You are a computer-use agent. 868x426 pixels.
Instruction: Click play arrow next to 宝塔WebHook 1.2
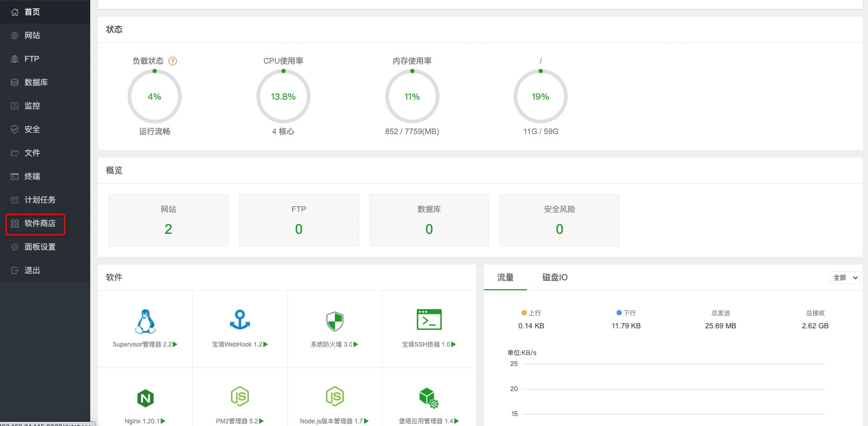266,345
